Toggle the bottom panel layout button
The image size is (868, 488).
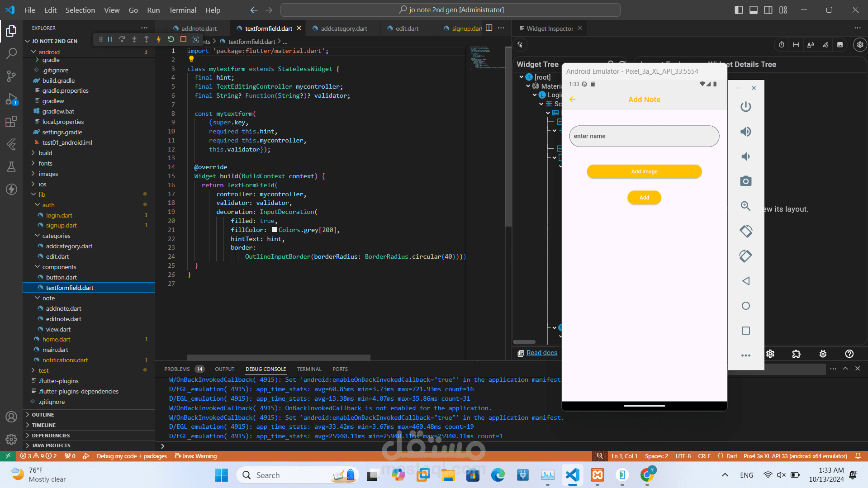pos(754,10)
